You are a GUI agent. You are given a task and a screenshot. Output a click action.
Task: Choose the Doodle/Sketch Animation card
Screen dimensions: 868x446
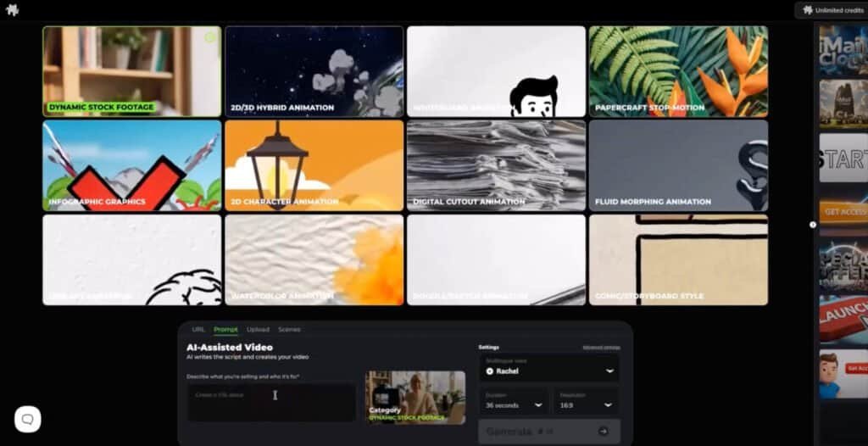tap(496, 259)
